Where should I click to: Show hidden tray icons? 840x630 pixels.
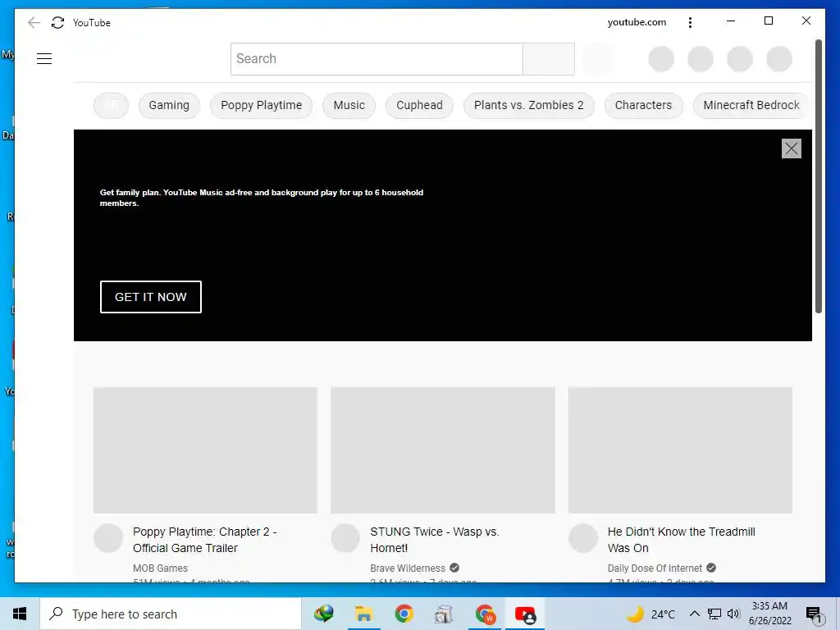pos(694,614)
